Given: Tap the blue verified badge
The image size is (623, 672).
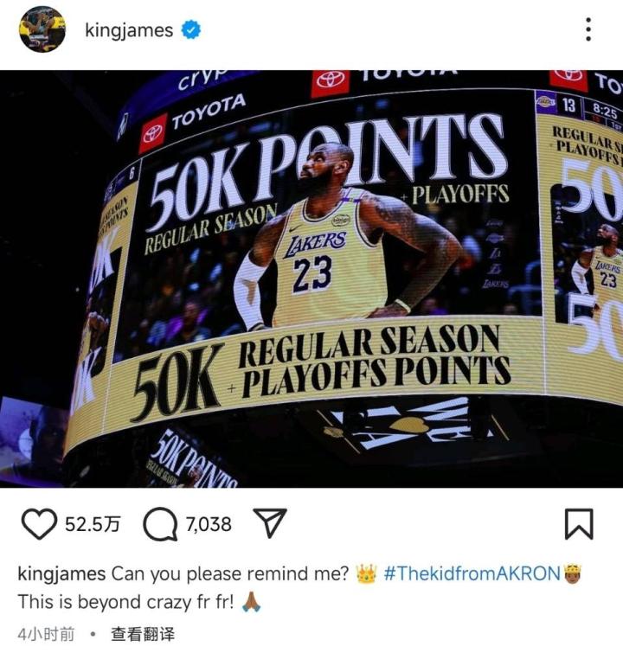Looking at the screenshot, I should click(191, 30).
